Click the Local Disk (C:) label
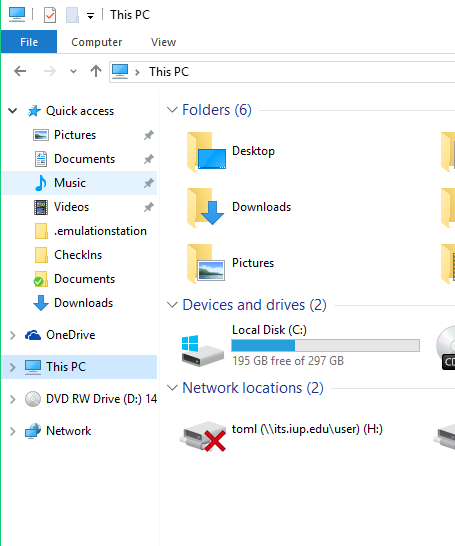The width and height of the screenshot is (455, 546). [269, 330]
